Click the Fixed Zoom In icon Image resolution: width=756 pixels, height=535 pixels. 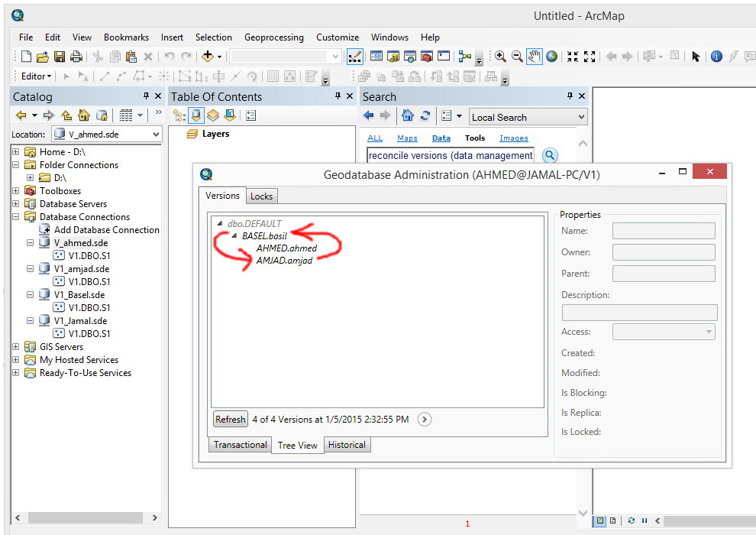tap(572, 57)
